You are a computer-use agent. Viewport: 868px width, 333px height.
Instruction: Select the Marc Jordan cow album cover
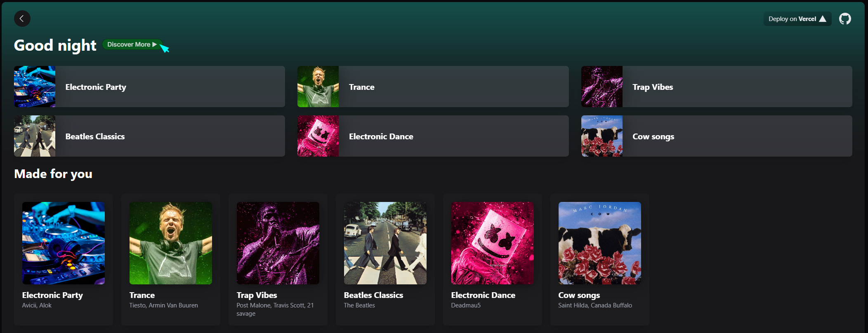click(x=600, y=243)
